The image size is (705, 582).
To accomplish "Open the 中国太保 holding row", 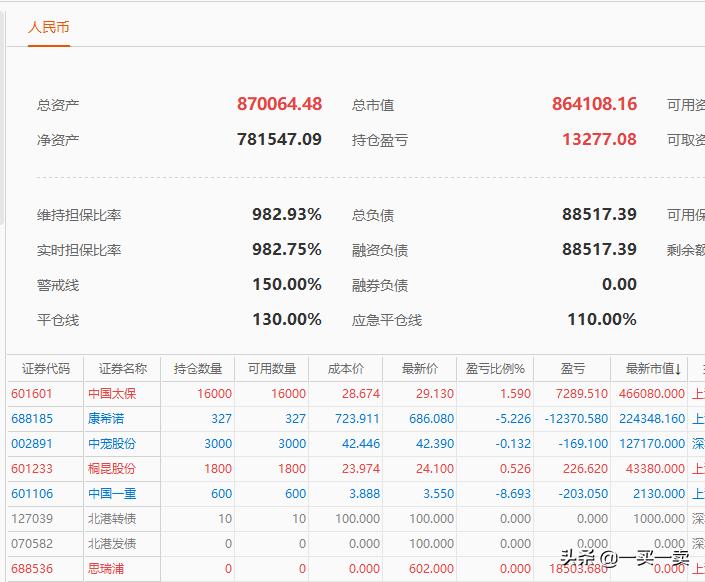I will pyautogui.click(x=111, y=394).
